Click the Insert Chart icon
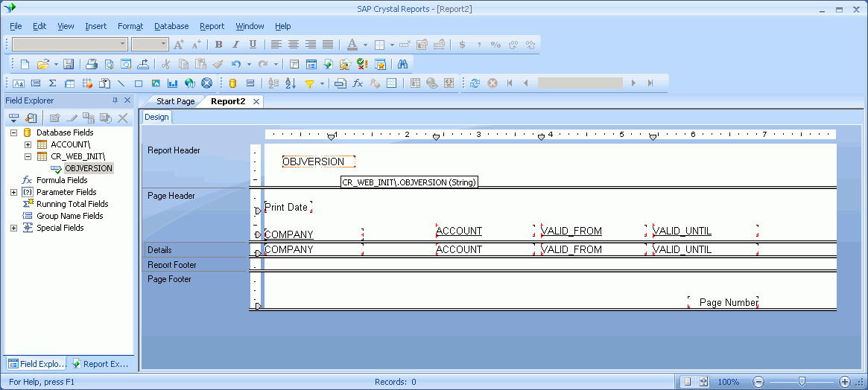 coord(173,83)
